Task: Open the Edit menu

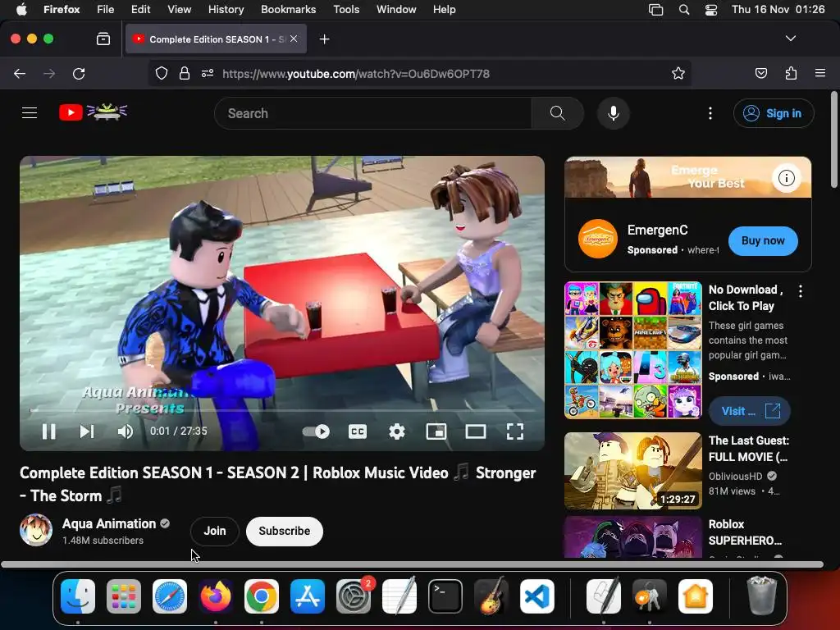Action: pyautogui.click(x=140, y=9)
